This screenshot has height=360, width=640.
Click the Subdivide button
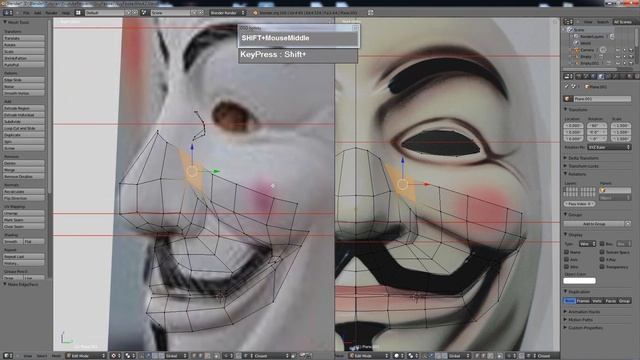click(x=24, y=122)
